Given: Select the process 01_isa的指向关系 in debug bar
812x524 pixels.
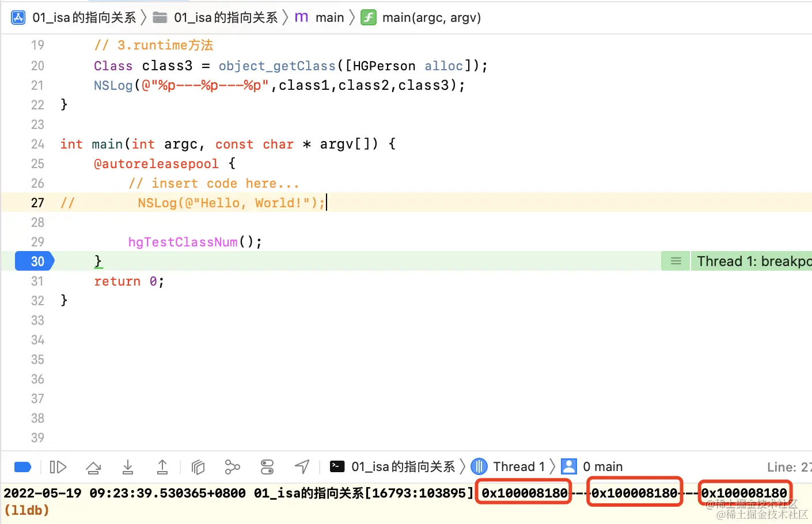Looking at the screenshot, I should 403,467.
